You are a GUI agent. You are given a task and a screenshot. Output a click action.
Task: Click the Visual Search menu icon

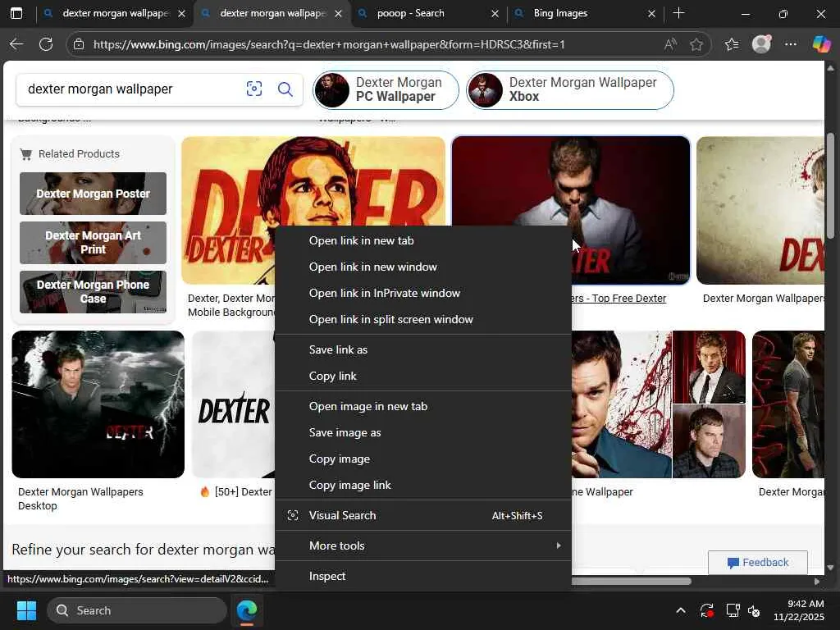coord(293,515)
